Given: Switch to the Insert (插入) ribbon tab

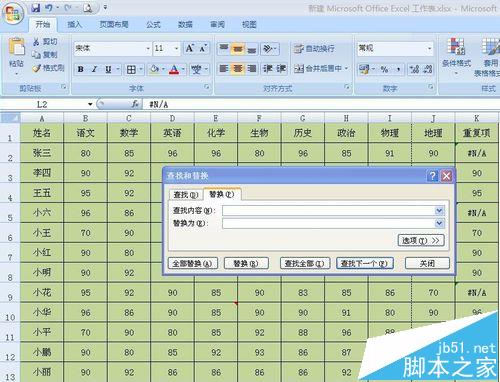Looking at the screenshot, I should pos(75,24).
